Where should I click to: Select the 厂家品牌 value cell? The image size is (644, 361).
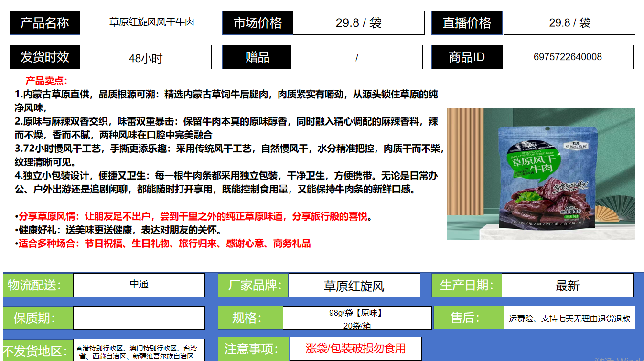tap(354, 286)
